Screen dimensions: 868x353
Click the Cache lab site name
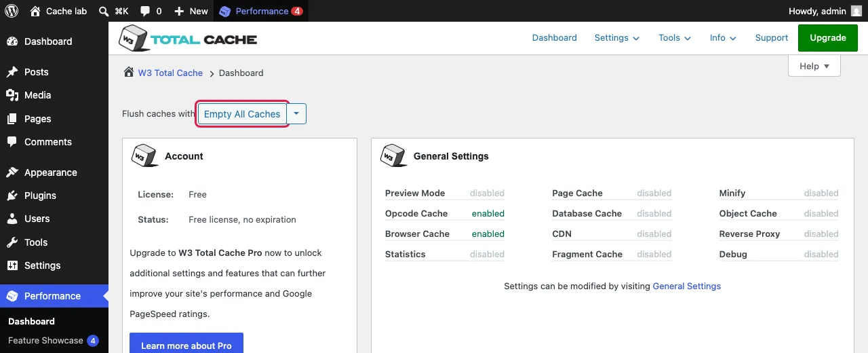click(66, 11)
